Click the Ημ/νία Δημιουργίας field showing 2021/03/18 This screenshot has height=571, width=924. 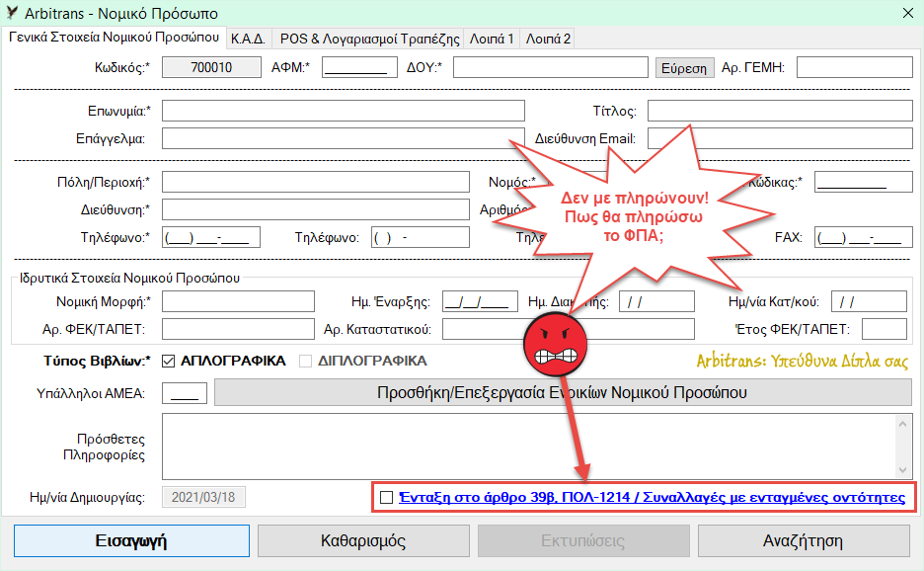pos(203,497)
